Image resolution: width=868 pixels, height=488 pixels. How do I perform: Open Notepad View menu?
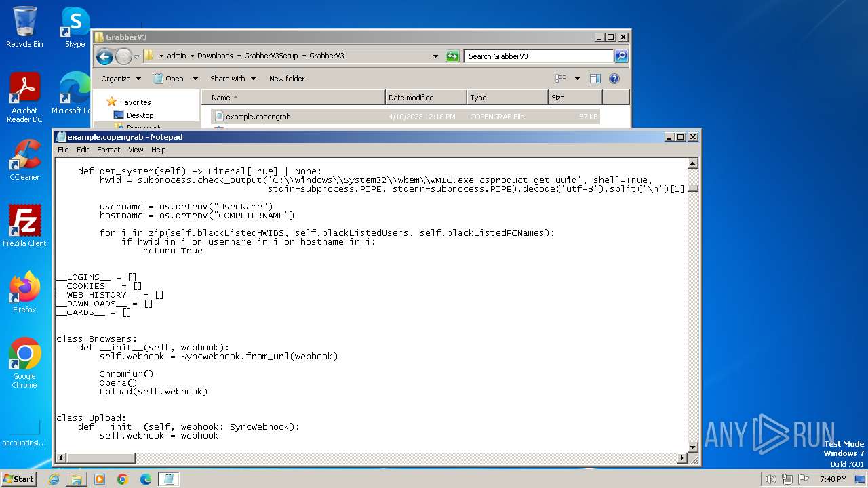click(136, 150)
